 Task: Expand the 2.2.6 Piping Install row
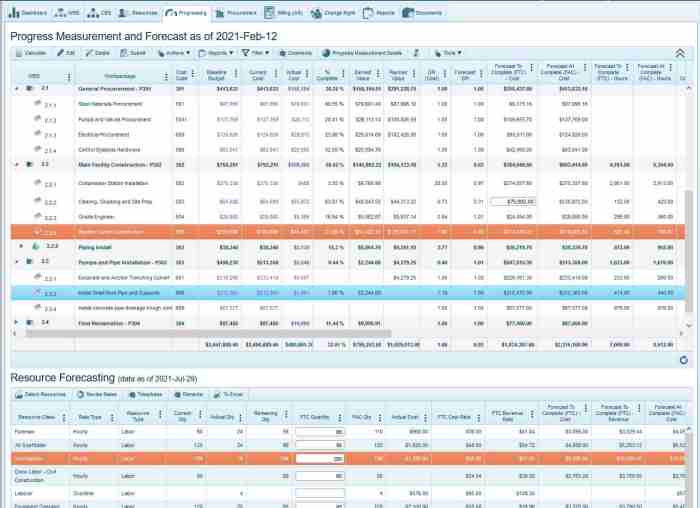click(21, 246)
